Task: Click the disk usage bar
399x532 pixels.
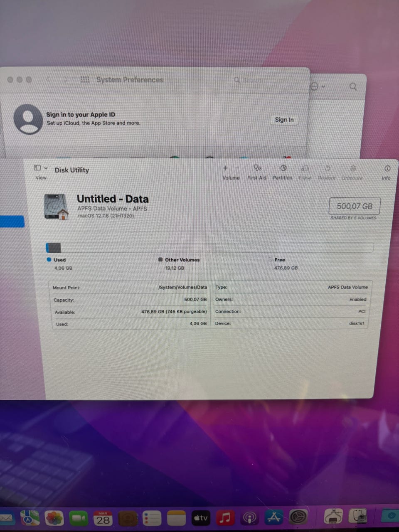Action: (x=209, y=248)
